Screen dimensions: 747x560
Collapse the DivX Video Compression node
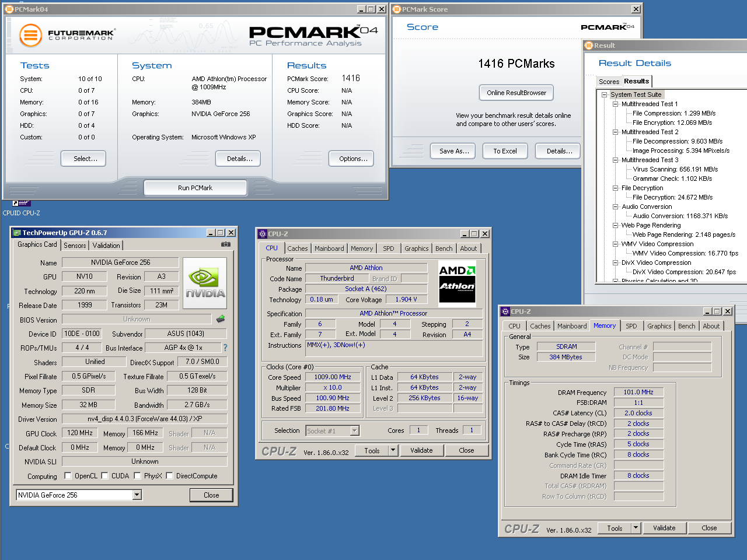[x=615, y=262]
